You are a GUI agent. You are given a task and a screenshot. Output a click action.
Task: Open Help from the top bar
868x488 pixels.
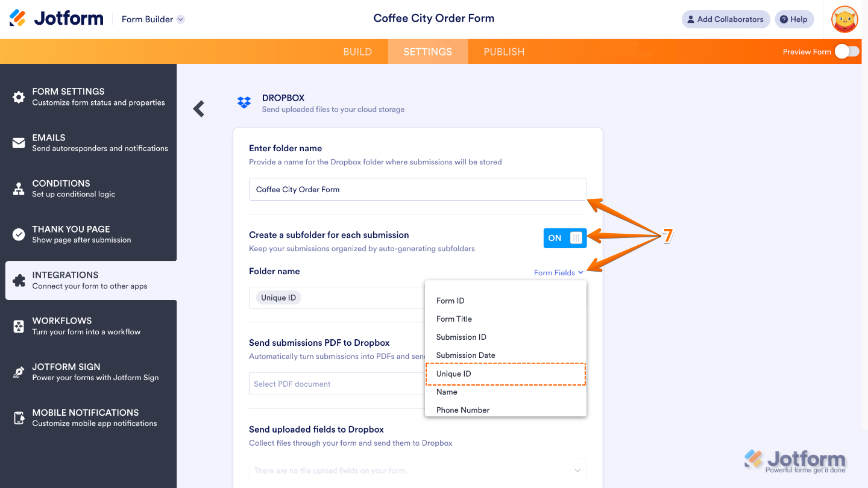[794, 19]
